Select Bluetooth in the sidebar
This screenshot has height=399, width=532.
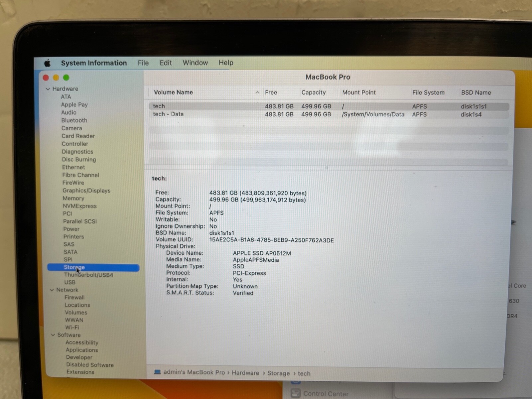(x=74, y=120)
